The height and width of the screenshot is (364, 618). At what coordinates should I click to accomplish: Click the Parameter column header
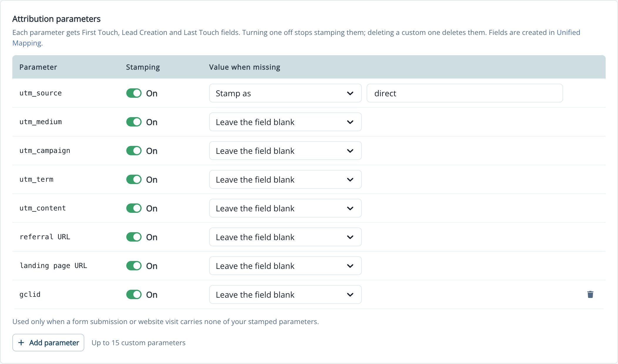click(38, 67)
